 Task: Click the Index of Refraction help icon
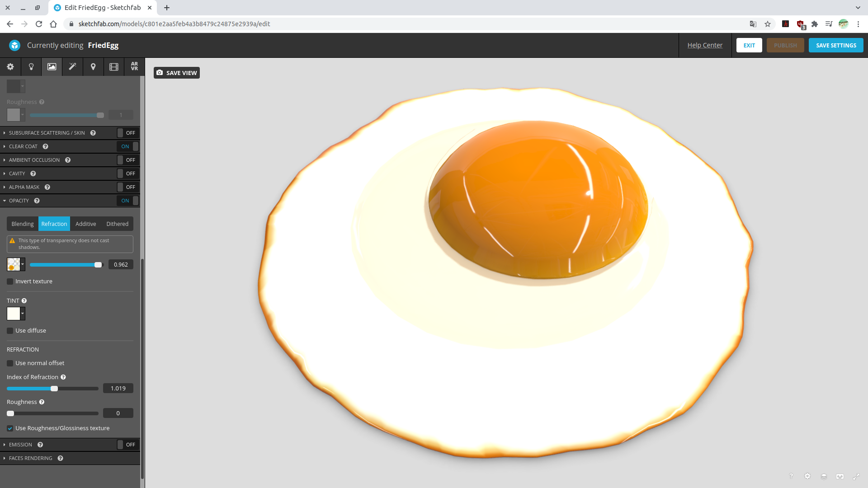[x=63, y=377]
